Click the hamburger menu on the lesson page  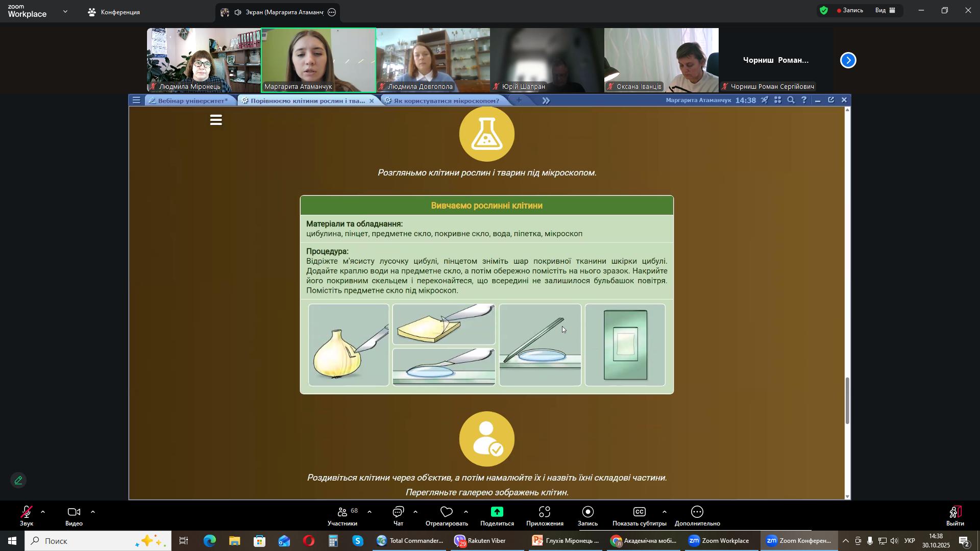click(x=216, y=120)
